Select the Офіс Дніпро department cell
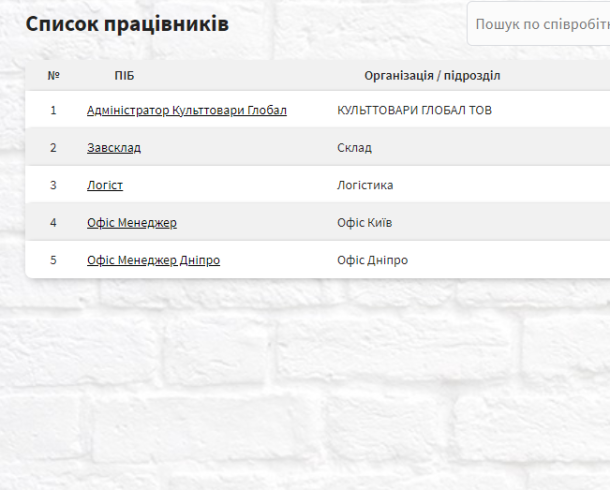 372,260
